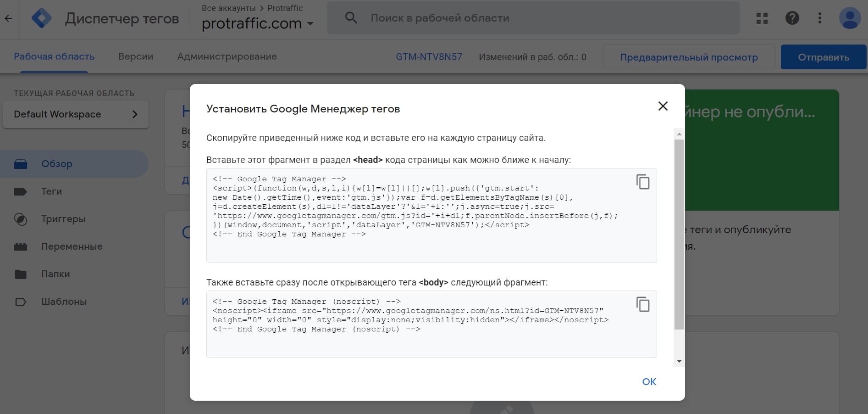Click the Обзор sidebar icon
Viewport: 868px width, 414px height.
[21, 164]
